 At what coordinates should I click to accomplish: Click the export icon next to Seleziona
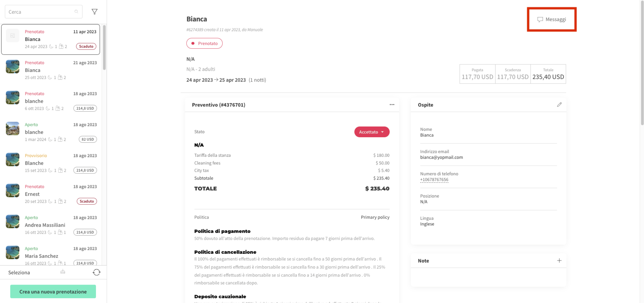(x=63, y=272)
